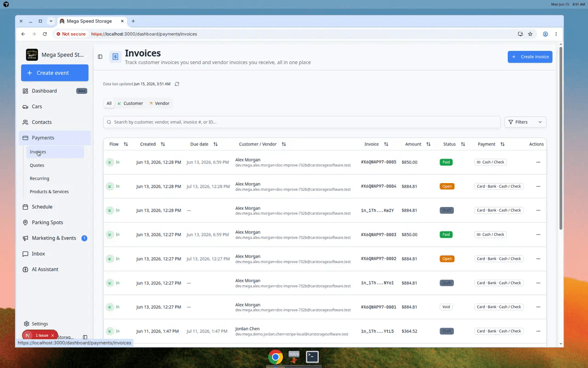Open actions menu for invoice in_1Th...Kw2Y
Screen dimensions: 588x368
[x=538, y=210]
